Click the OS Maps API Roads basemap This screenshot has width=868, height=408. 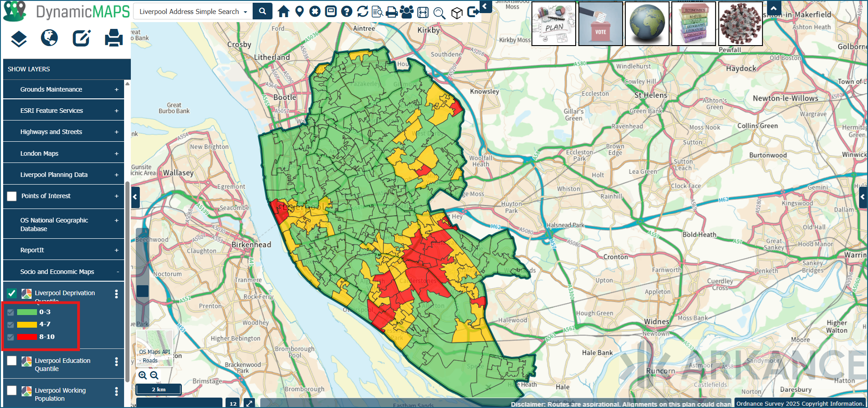coord(155,348)
